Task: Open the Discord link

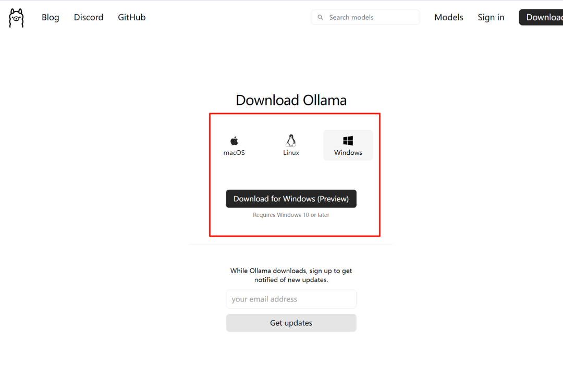Action: [89, 17]
